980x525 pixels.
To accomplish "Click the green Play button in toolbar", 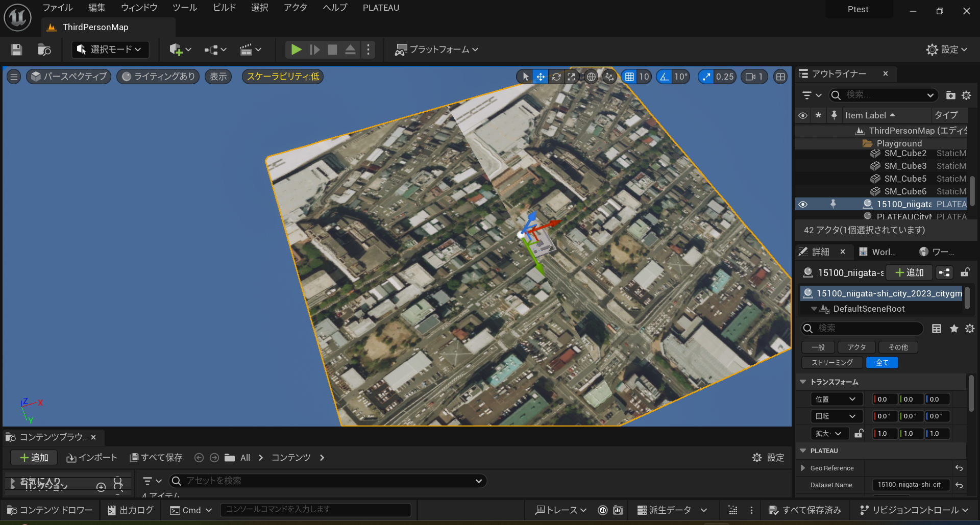I will click(296, 49).
